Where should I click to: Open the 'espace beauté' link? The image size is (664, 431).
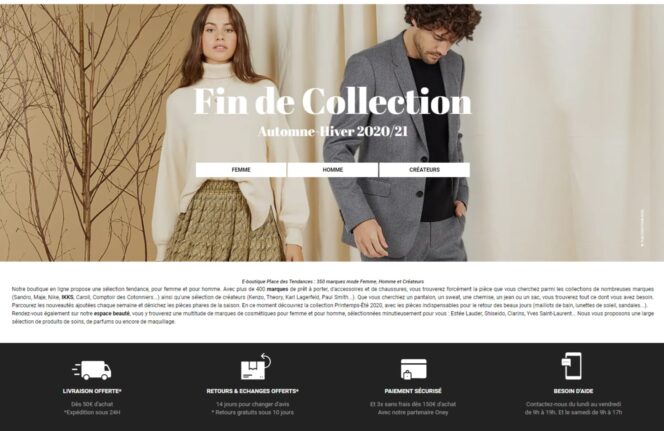pyautogui.click(x=112, y=314)
